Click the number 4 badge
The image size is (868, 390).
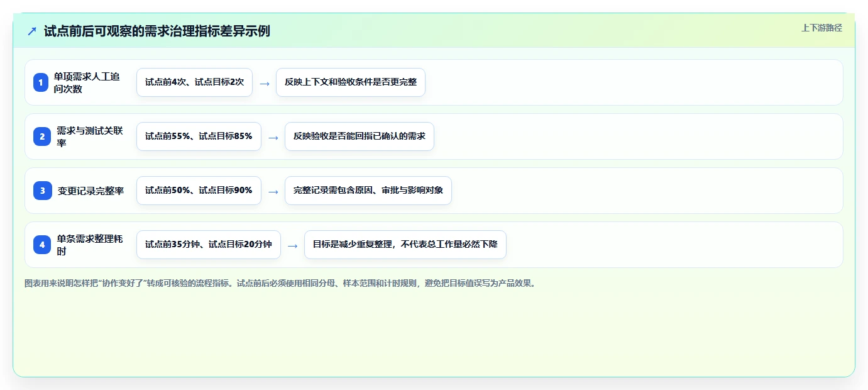[x=42, y=245]
